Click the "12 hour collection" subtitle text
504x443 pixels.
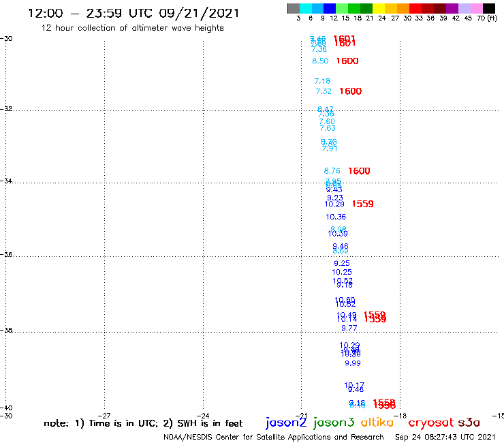click(x=132, y=28)
